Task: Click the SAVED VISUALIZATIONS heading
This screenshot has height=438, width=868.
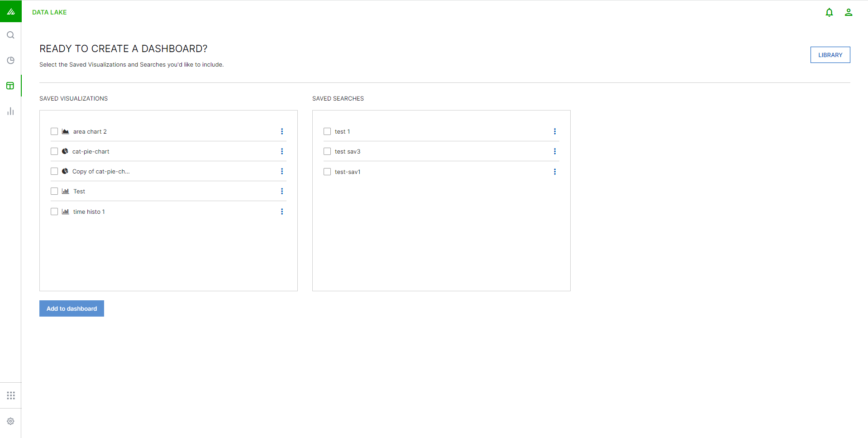Action: pyautogui.click(x=73, y=98)
